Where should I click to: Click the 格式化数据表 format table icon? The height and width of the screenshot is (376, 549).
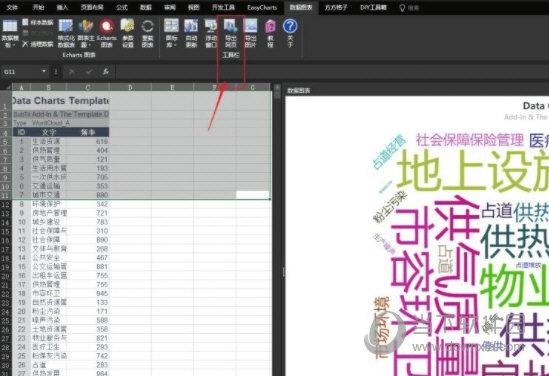(x=66, y=27)
